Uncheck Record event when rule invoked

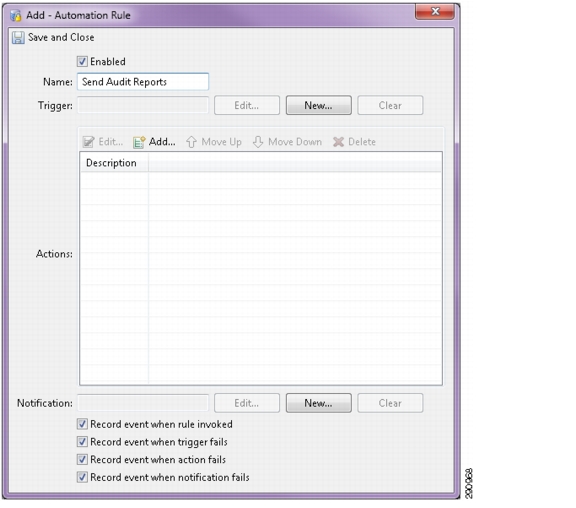click(x=82, y=424)
